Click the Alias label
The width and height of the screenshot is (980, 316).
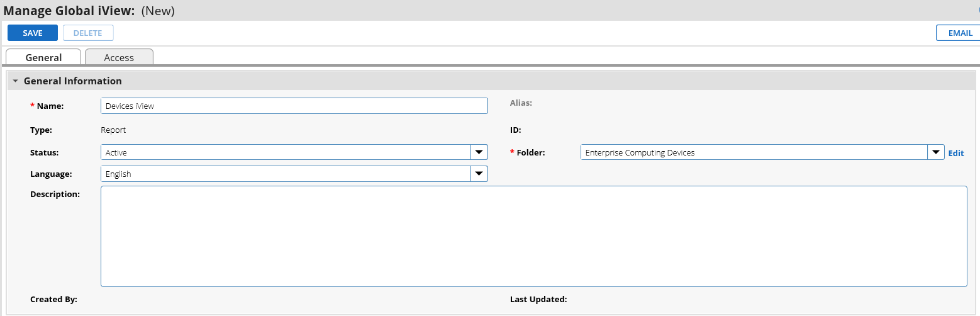pos(521,103)
